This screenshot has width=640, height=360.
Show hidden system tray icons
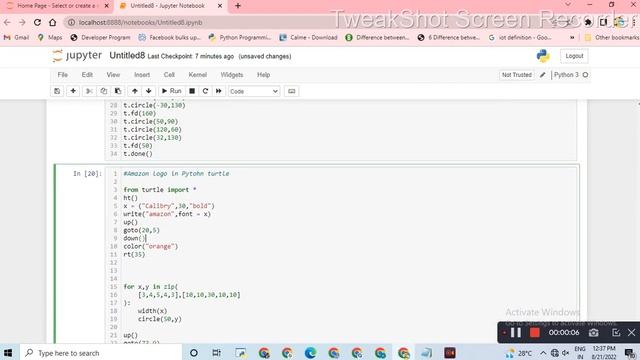click(x=543, y=353)
